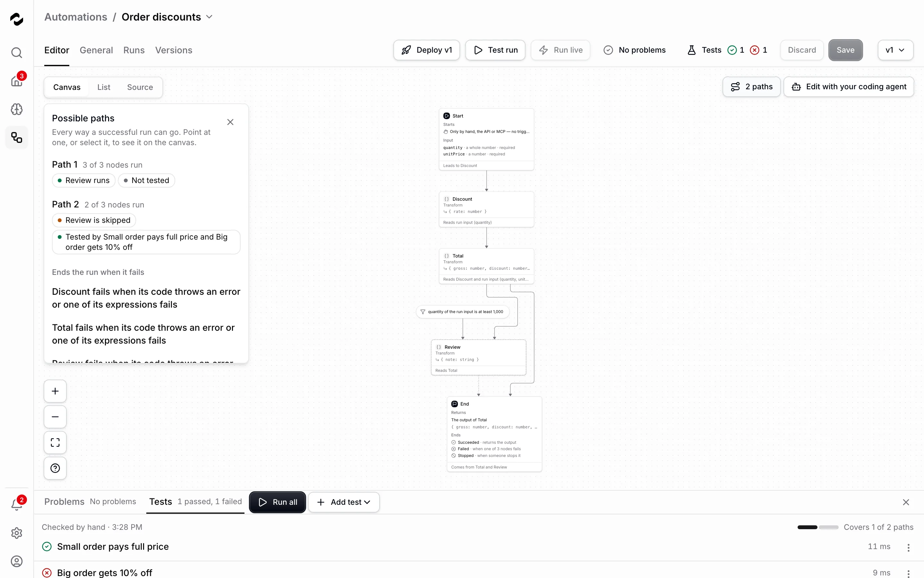Screen dimensions: 924x578
Task: Close the Possible paths panel
Action: click(230, 122)
